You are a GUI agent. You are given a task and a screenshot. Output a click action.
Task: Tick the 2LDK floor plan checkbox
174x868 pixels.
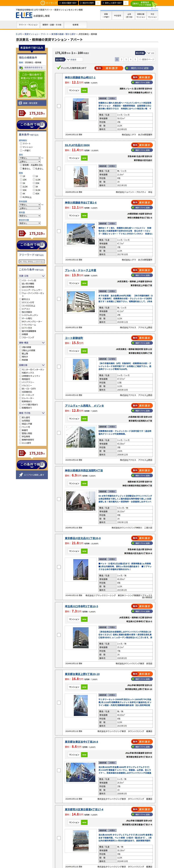(x=21, y=187)
